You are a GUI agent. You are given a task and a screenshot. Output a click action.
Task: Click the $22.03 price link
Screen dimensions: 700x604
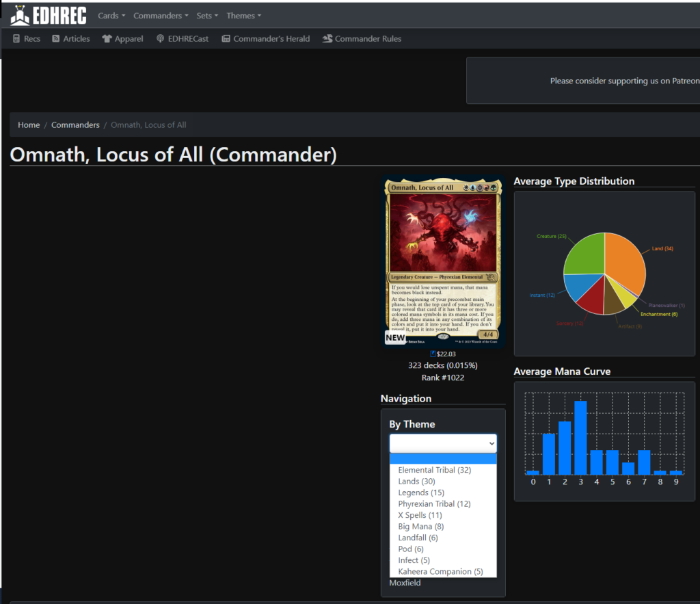tap(446, 354)
